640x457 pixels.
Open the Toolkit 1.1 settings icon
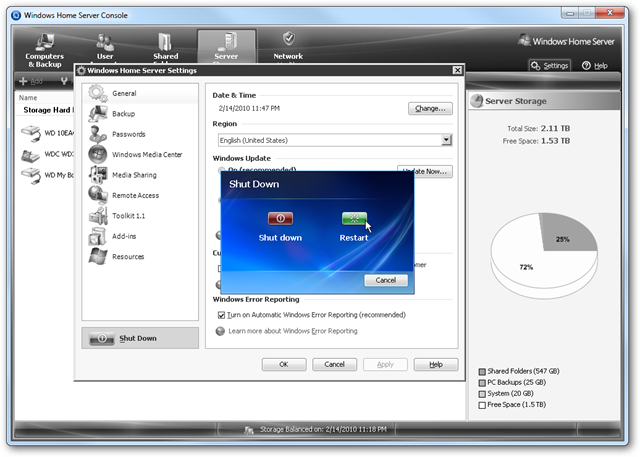tap(98, 216)
